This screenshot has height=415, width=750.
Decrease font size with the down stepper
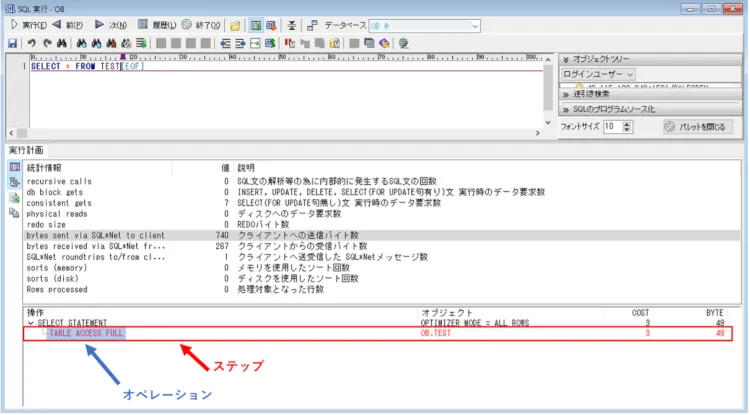tap(627, 130)
